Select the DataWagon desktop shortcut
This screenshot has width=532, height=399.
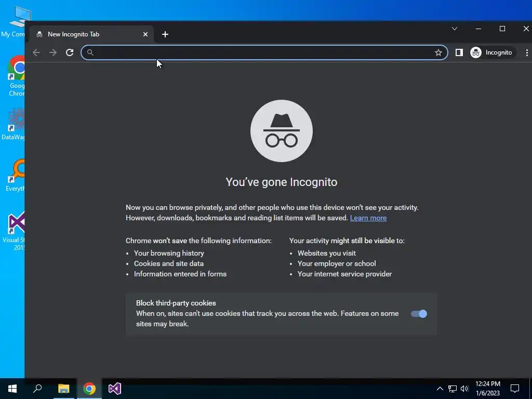14,124
